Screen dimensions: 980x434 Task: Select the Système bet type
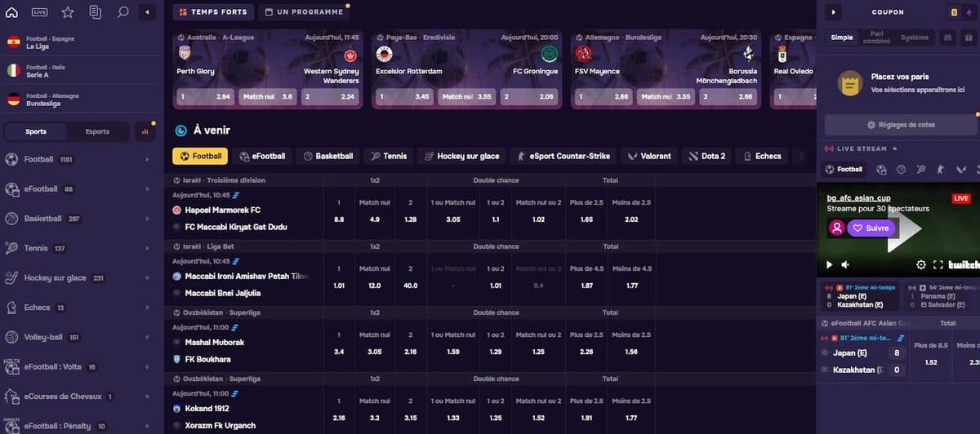pos(914,38)
